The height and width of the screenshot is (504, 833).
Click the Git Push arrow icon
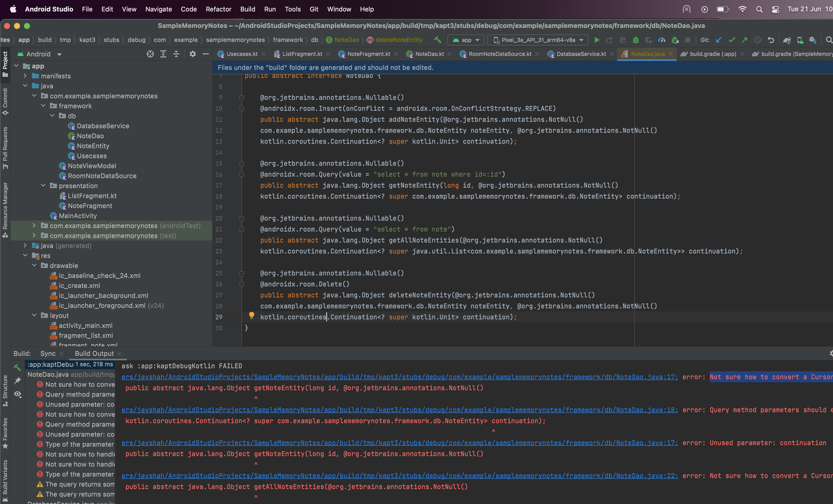(x=744, y=40)
